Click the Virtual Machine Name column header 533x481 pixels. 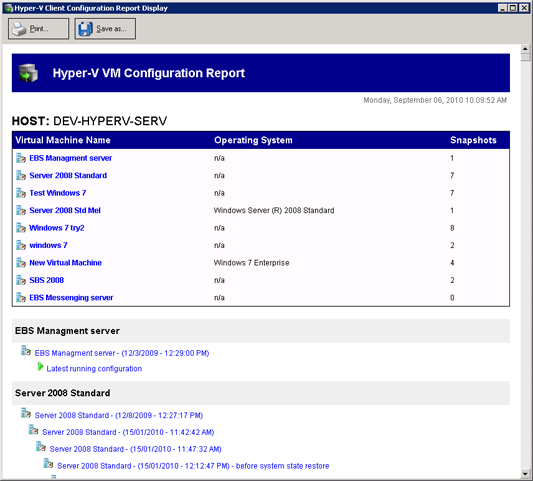(x=63, y=140)
